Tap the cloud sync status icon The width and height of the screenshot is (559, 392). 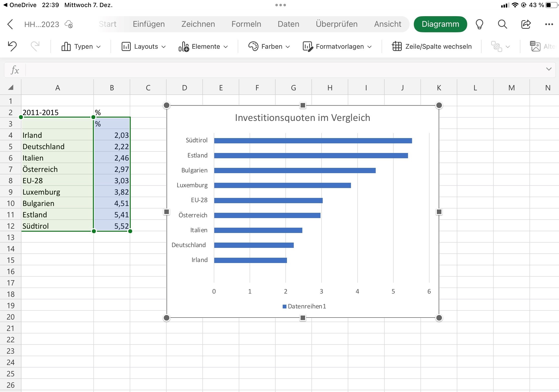point(69,24)
